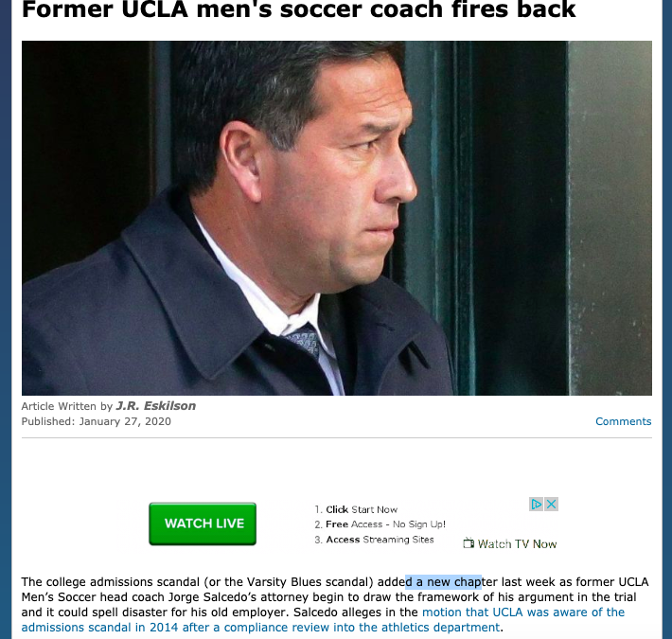
Task: Open the Watch TV Now ad link
Action: 517,544
